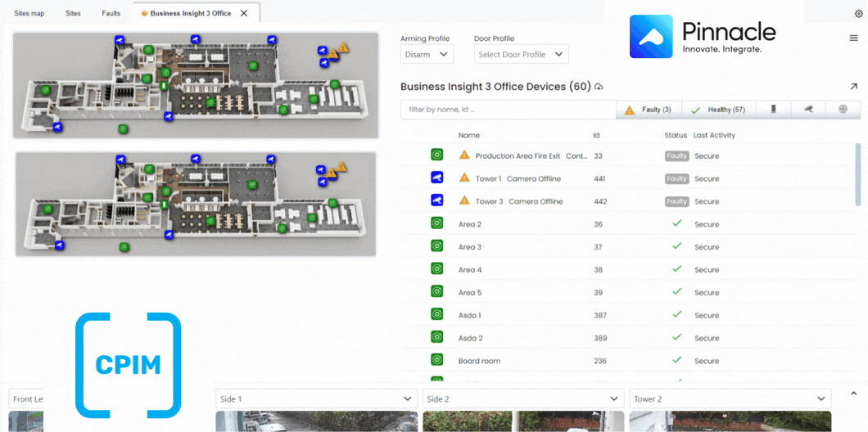Click the cloud download icon beside Devices (60)
868x432 pixels.
coord(599,87)
